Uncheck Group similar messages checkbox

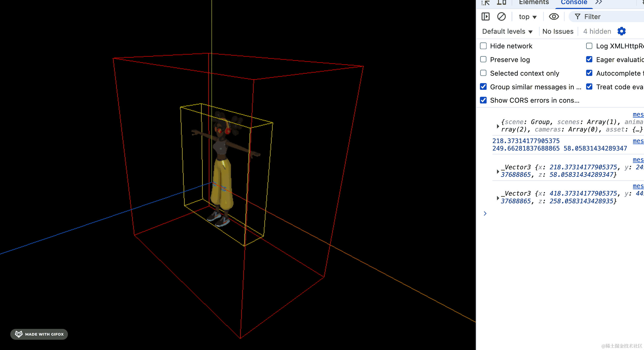pyautogui.click(x=483, y=87)
